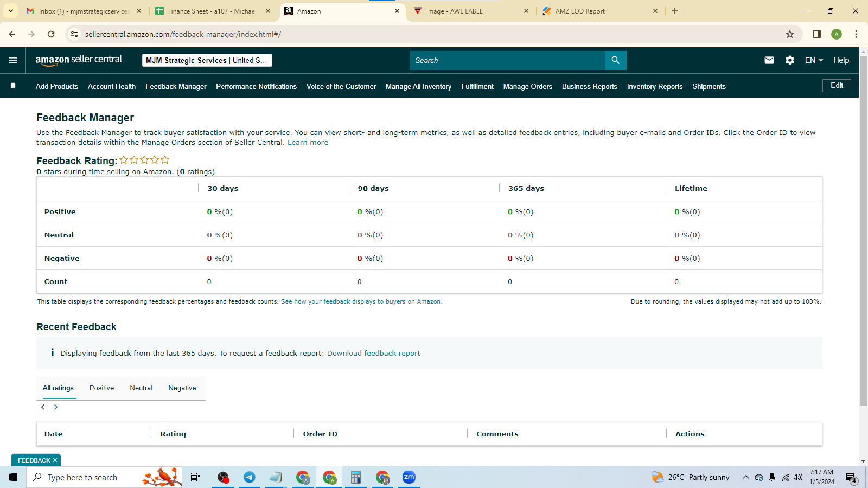Switch to the Finance Sheet tab
Screen dimensions: 868x488
coord(212,11)
